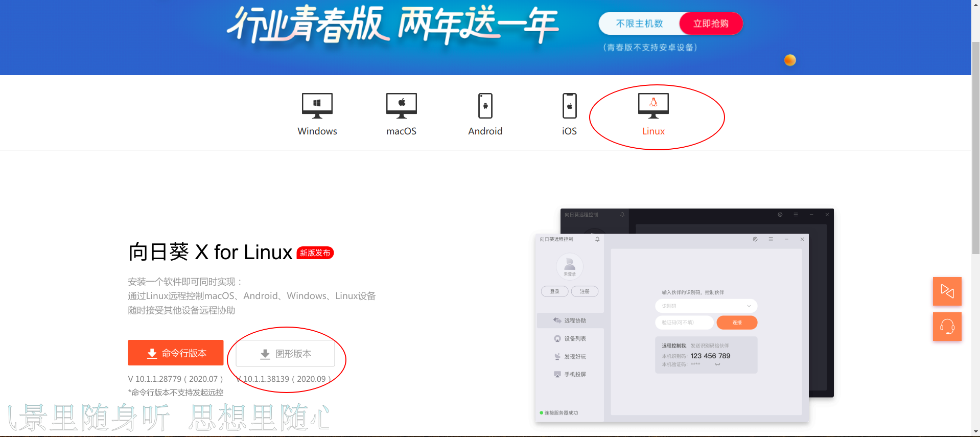Click the line 通过Linux远程控制macOS、Android、Windows、Linux设备

252,296
